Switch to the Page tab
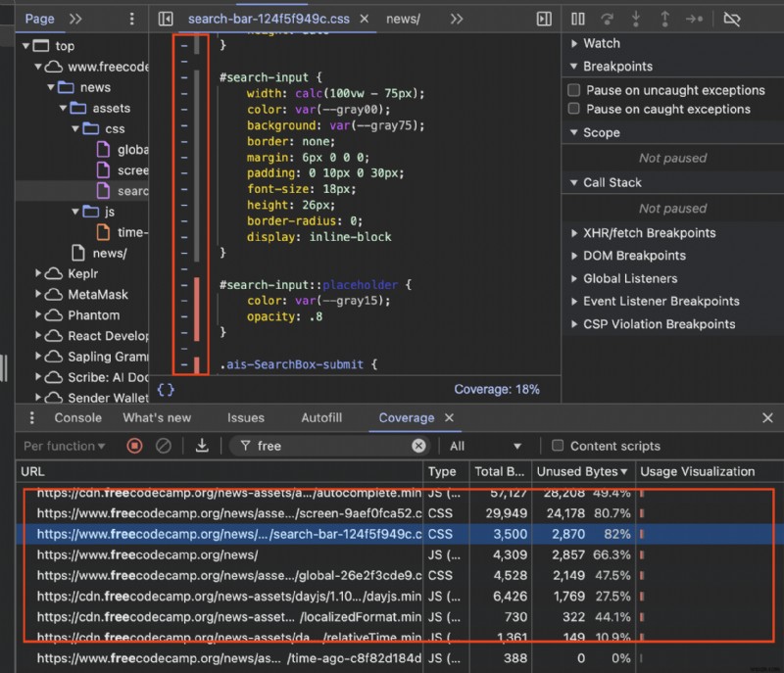 39,19
